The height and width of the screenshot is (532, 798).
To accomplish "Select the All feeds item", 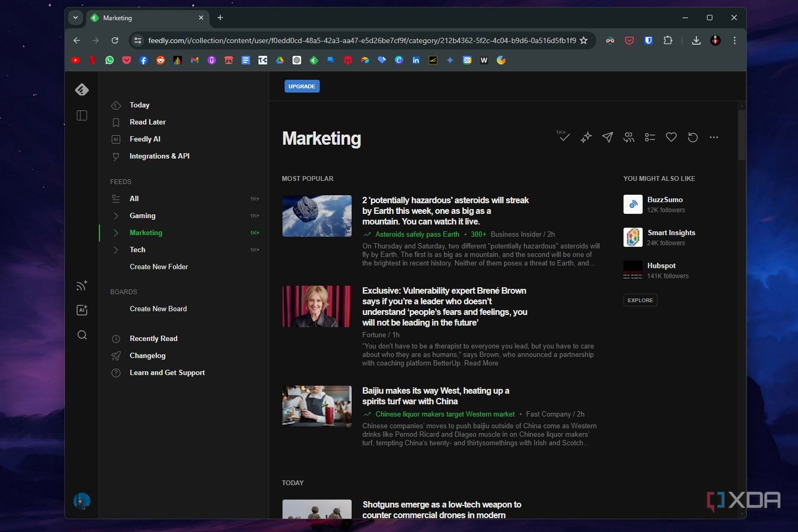I will tap(134, 198).
